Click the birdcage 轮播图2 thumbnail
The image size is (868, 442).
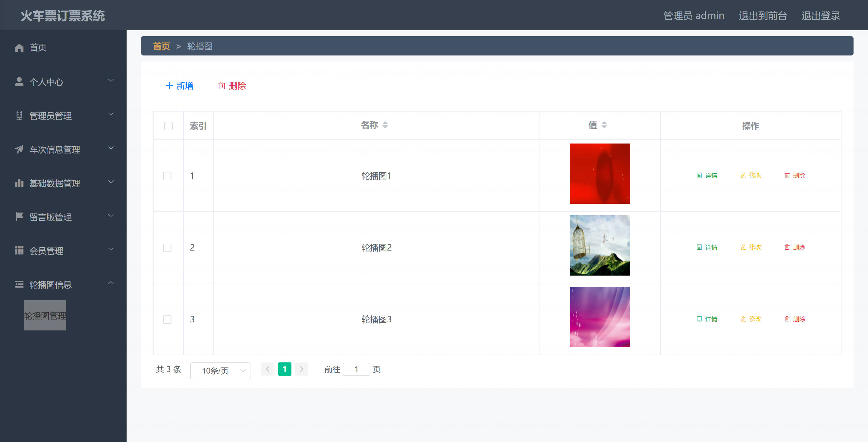click(x=600, y=245)
